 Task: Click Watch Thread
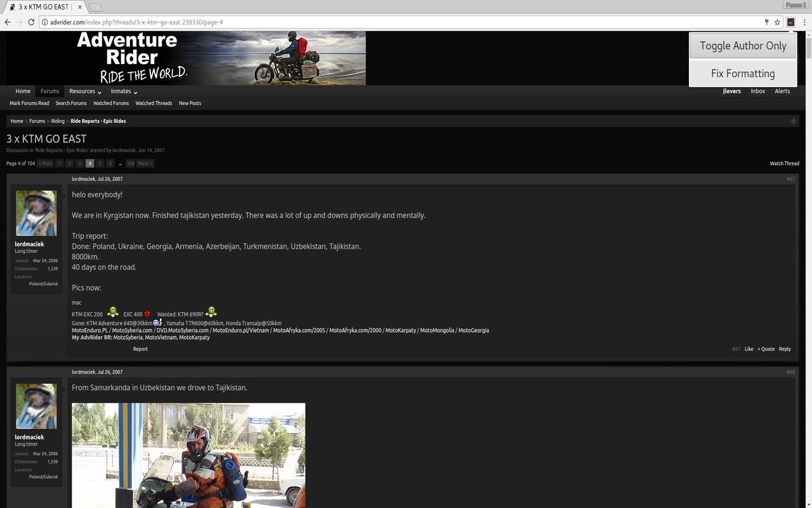point(785,164)
